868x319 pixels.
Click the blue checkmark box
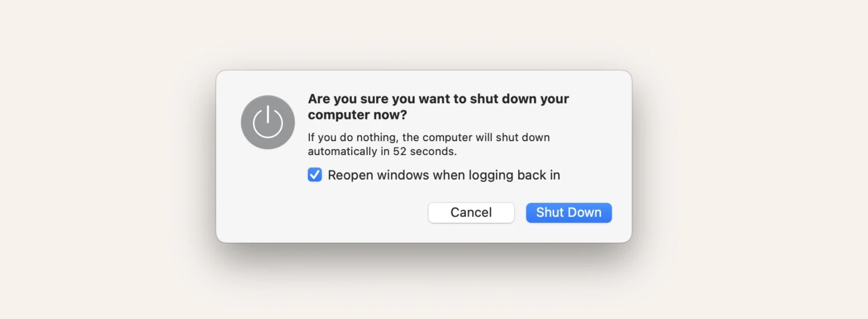click(315, 175)
